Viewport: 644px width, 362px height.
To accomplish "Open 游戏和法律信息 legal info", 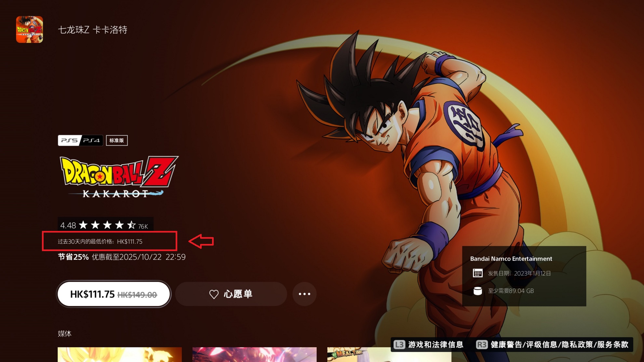I will pos(435,344).
